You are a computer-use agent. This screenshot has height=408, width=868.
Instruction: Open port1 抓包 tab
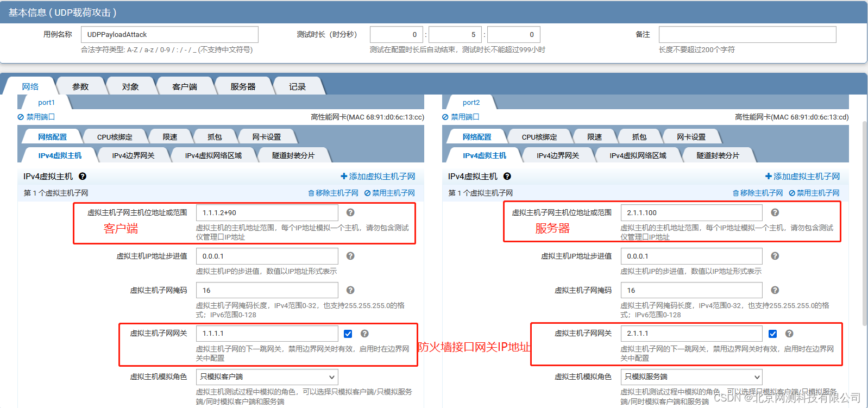[x=215, y=137]
